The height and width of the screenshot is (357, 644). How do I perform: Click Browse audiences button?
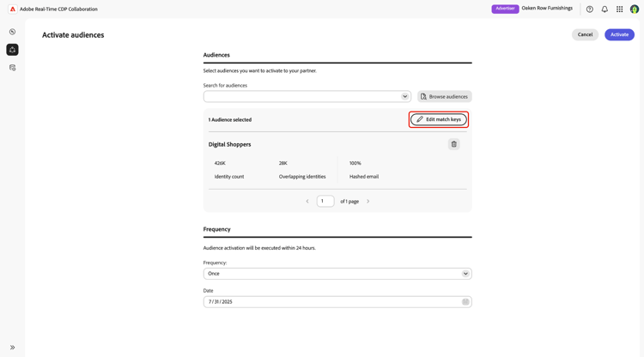click(x=445, y=97)
